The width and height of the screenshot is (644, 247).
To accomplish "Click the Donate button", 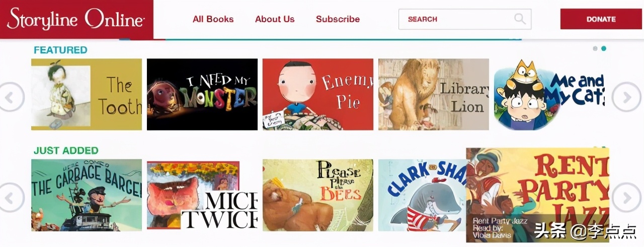I will coord(601,19).
